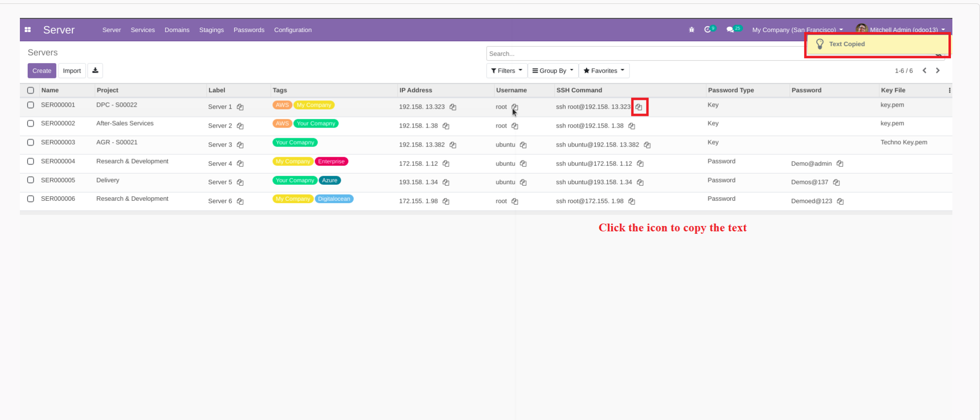Click the Create button
The image size is (980, 420).
(x=42, y=71)
